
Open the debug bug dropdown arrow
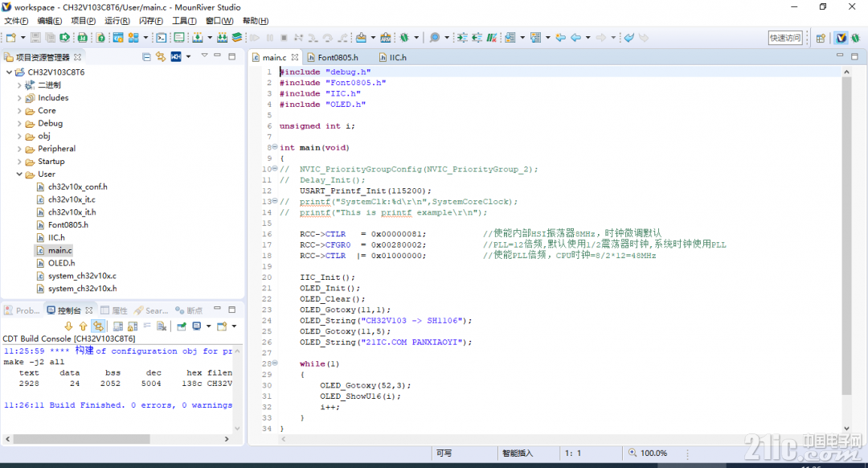click(416, 38)
